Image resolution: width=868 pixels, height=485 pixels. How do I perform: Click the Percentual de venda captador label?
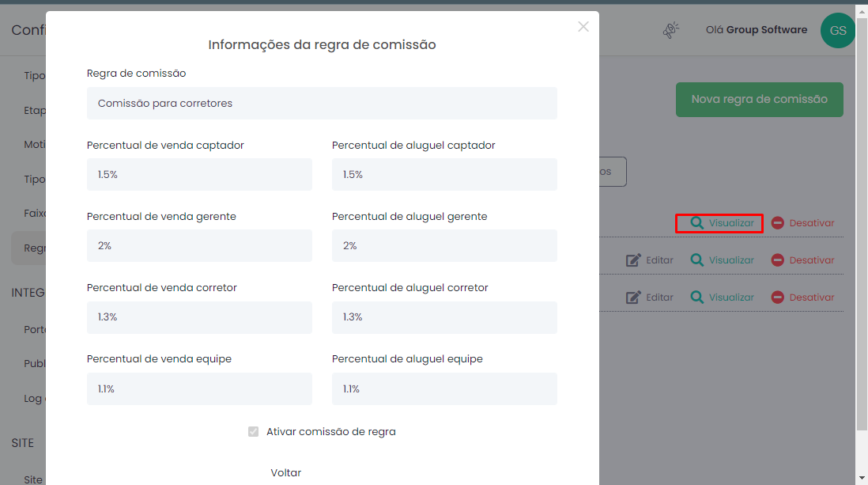[x=165, y=146]
